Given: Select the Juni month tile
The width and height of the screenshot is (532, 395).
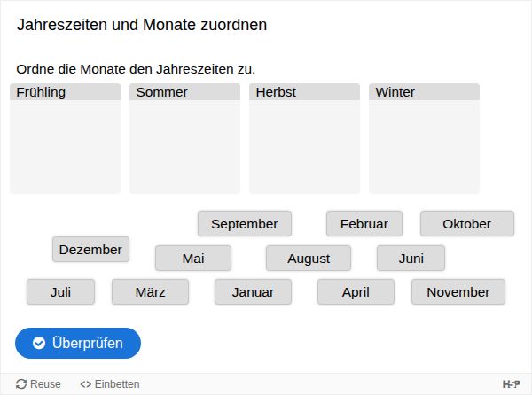Looking at the screenshot, I should point(411,259).
